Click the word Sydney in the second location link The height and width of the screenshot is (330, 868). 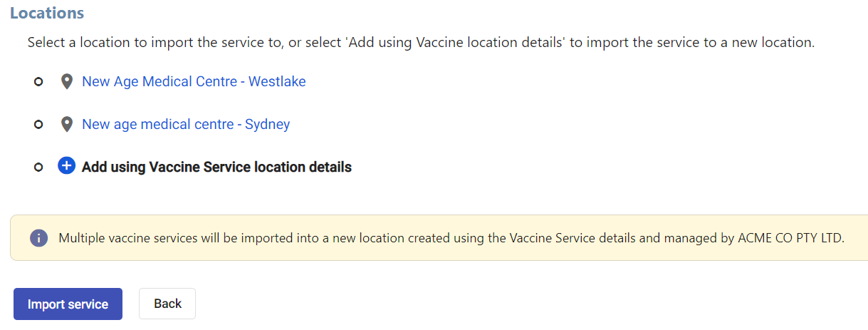[x=268, y=125]
